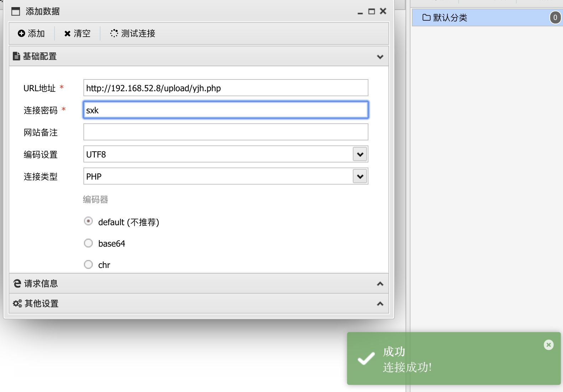Click the white checkmark success icon
This screenshot has width=563, height=392.
pos(366,359)
